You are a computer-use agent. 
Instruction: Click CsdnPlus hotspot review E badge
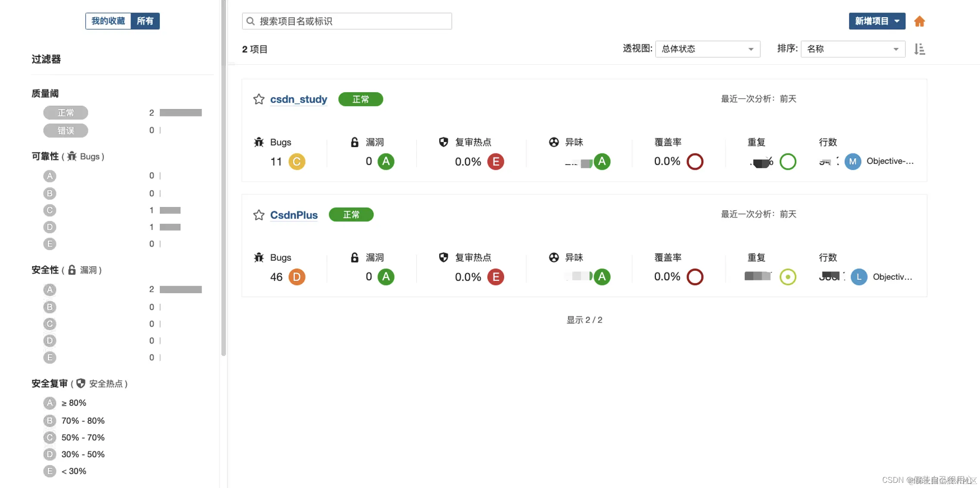(x=496, y=277)
